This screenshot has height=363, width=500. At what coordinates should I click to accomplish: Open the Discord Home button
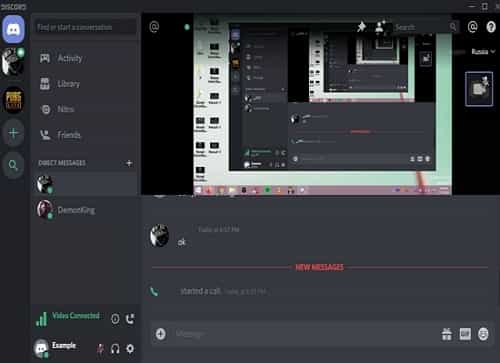(x=13, y=29)
